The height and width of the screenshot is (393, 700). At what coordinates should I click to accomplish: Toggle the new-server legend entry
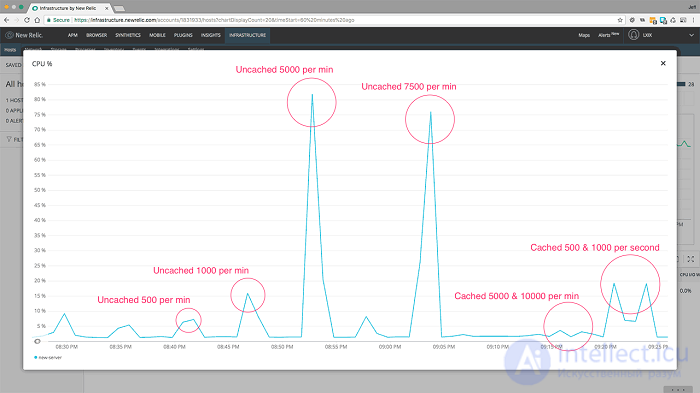(48, 358)
